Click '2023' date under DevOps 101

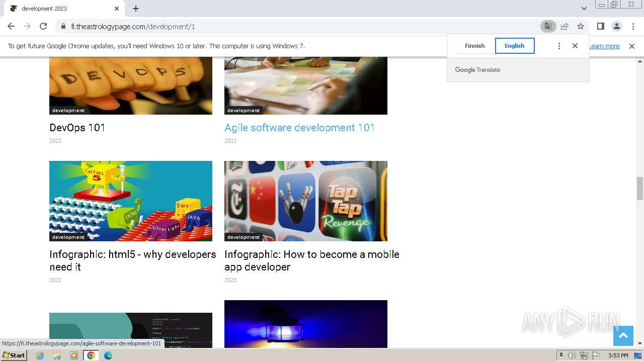point(55,141)
